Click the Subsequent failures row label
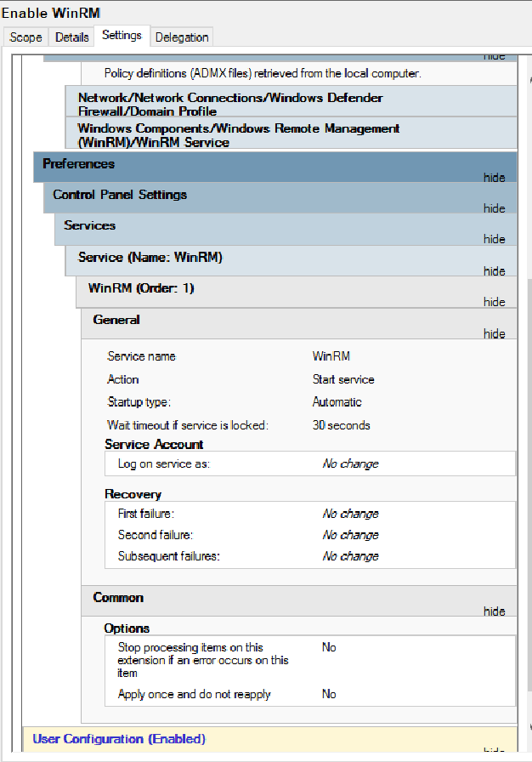The height and width of the screenshot is (762, 532). click(168, 556)
